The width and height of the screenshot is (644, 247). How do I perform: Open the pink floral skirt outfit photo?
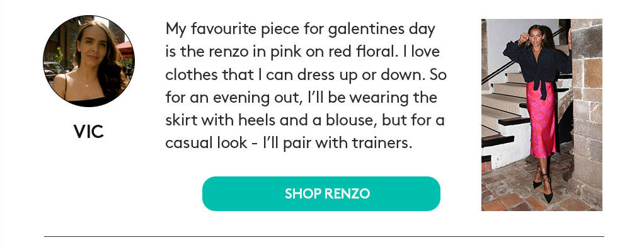pos(542,115)
